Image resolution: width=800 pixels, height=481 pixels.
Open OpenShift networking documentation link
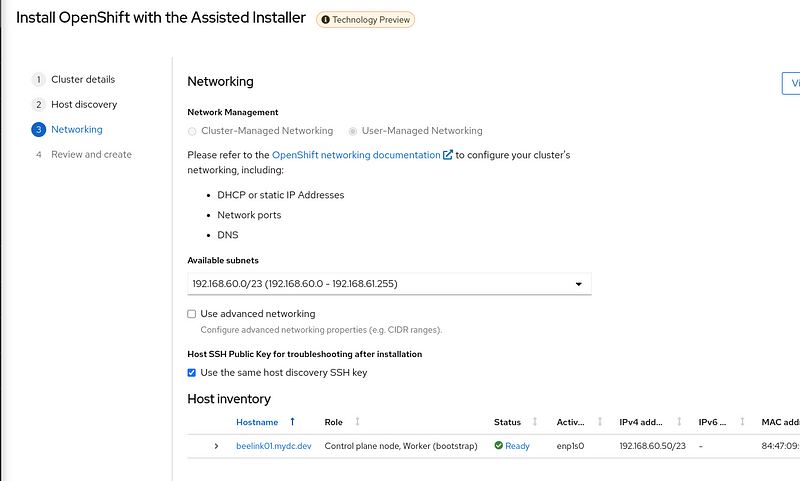click(356, 155)
